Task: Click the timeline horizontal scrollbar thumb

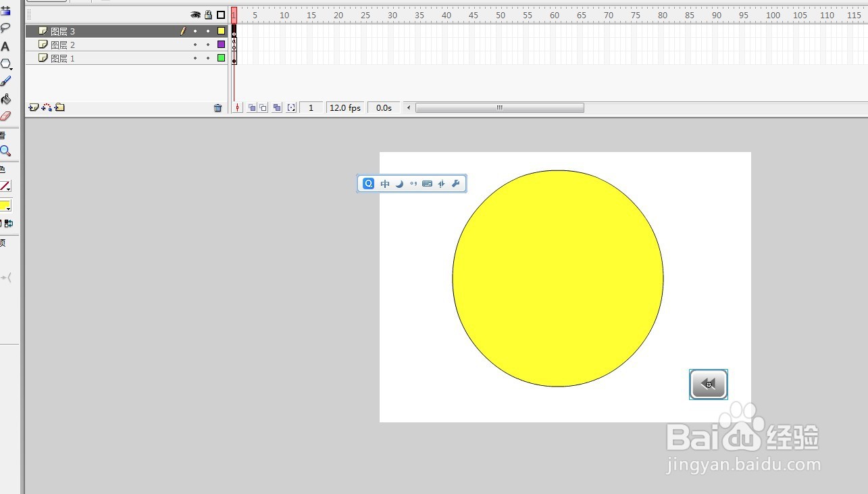Action: [x=500, y=107]
